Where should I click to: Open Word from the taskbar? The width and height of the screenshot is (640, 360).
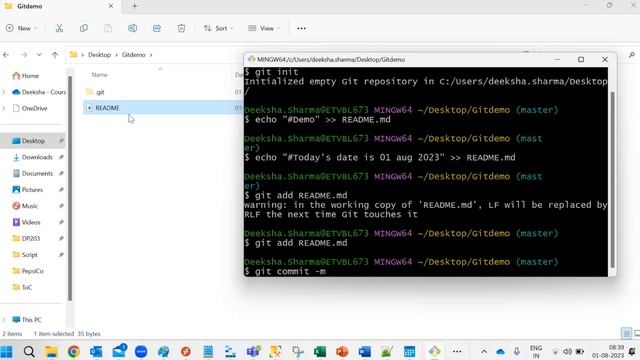365,351
